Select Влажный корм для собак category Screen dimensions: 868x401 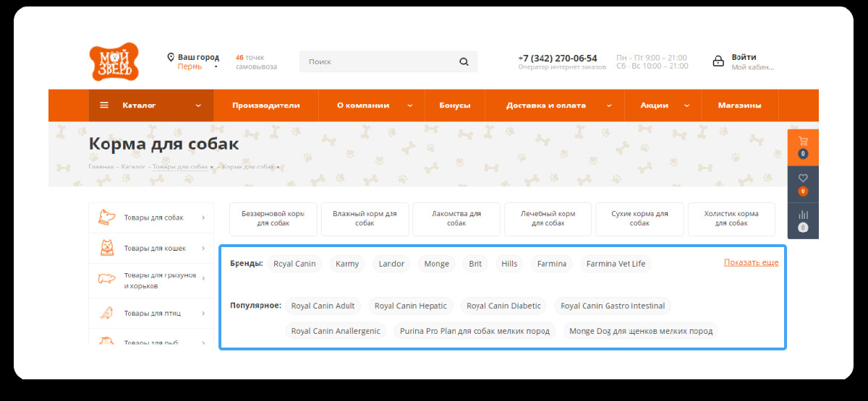365,219
